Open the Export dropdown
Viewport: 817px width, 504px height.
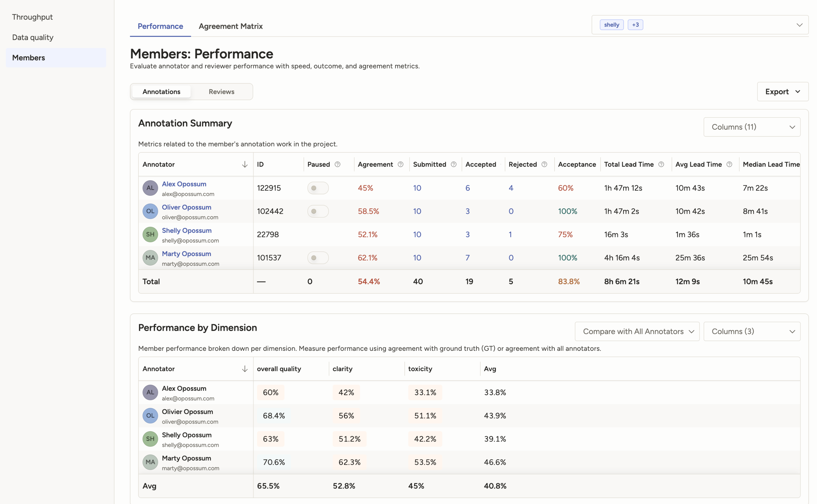click(782, 92)
